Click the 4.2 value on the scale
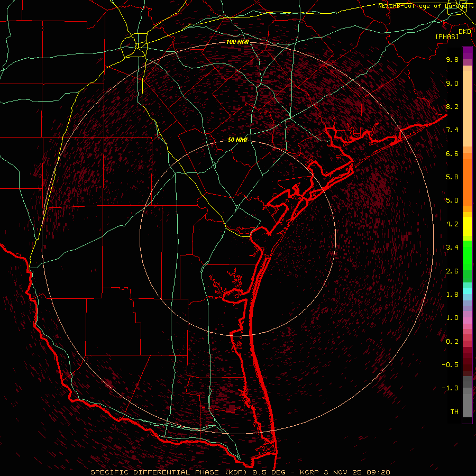The height and width of the screenshot is (476, 476). click(452, 224)
